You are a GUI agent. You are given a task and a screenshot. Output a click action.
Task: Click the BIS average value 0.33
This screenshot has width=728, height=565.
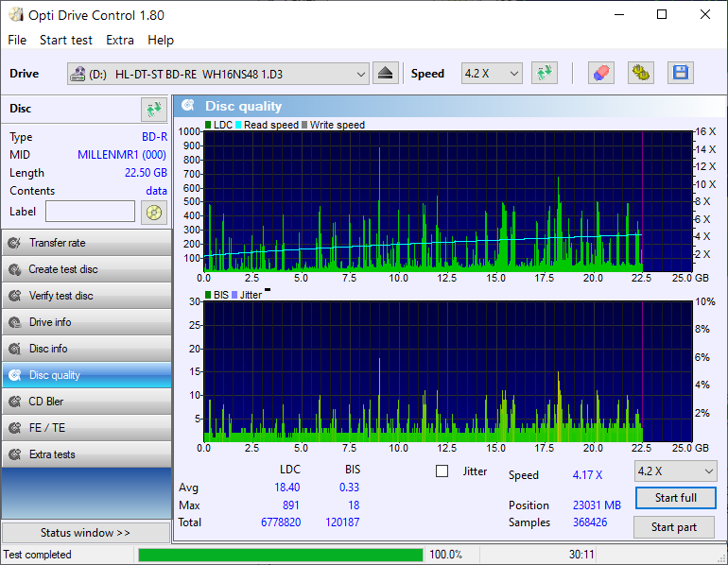pyautogui.click(x=349, y=488)
